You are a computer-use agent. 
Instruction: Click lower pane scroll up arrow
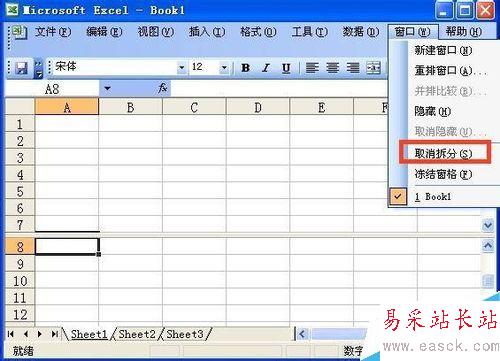point(488,246)
